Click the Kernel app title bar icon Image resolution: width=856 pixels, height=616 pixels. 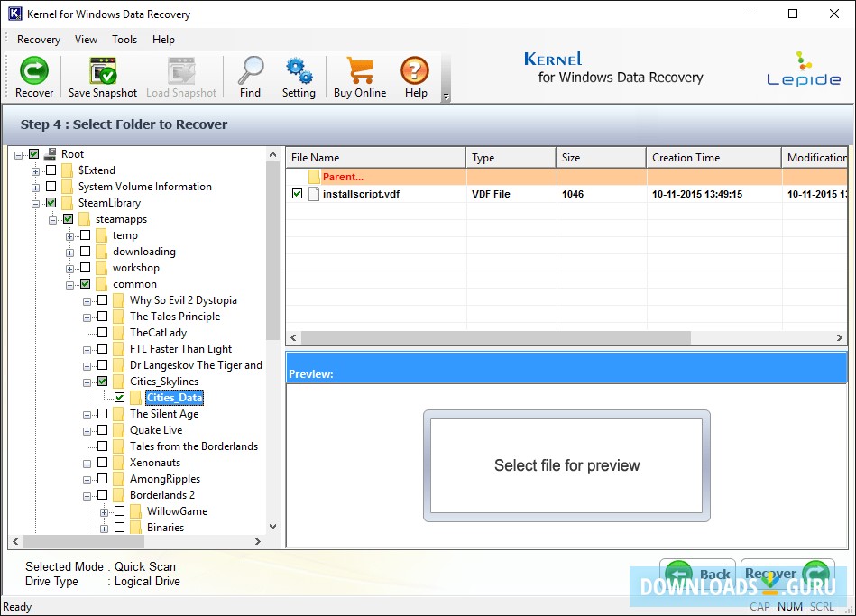14,14
